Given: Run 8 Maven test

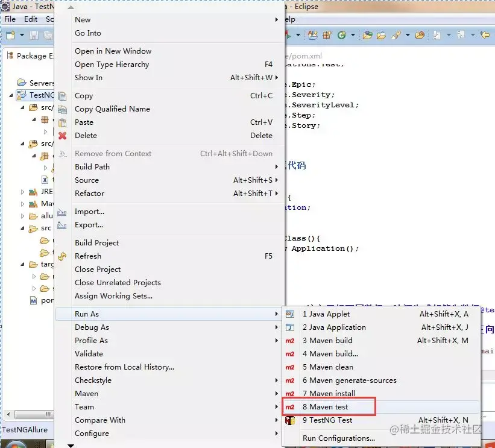Looking at the screenshot, I should point(381,406).
